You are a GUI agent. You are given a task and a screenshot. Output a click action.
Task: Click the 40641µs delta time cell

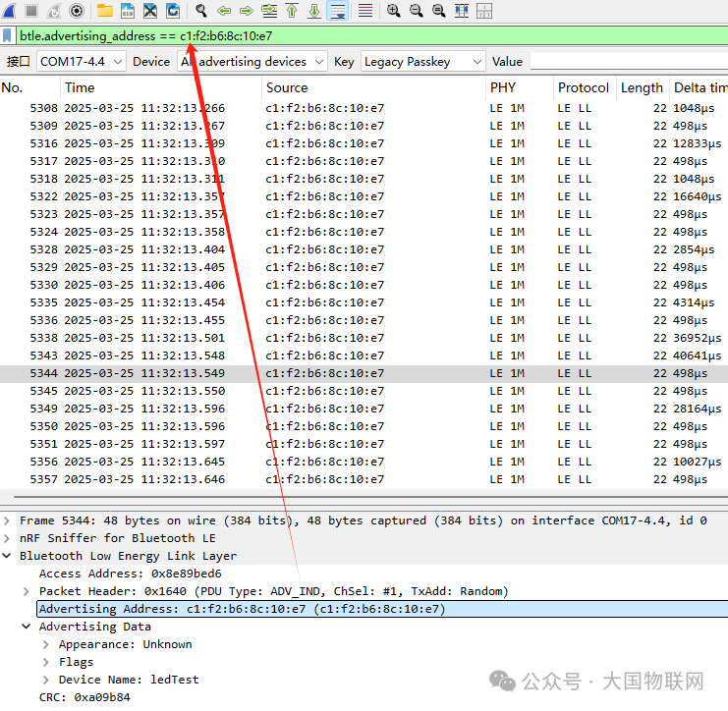tap(697, 355)
